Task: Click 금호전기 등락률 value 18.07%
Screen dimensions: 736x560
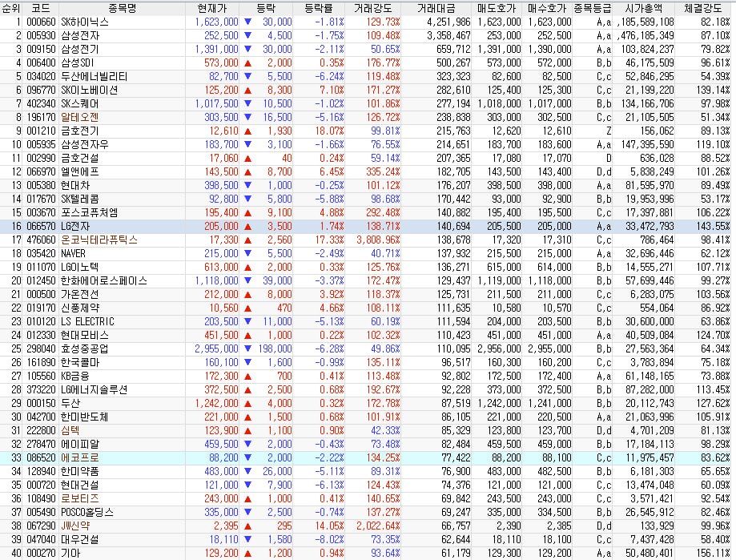Action: click(x=330, y=131)
